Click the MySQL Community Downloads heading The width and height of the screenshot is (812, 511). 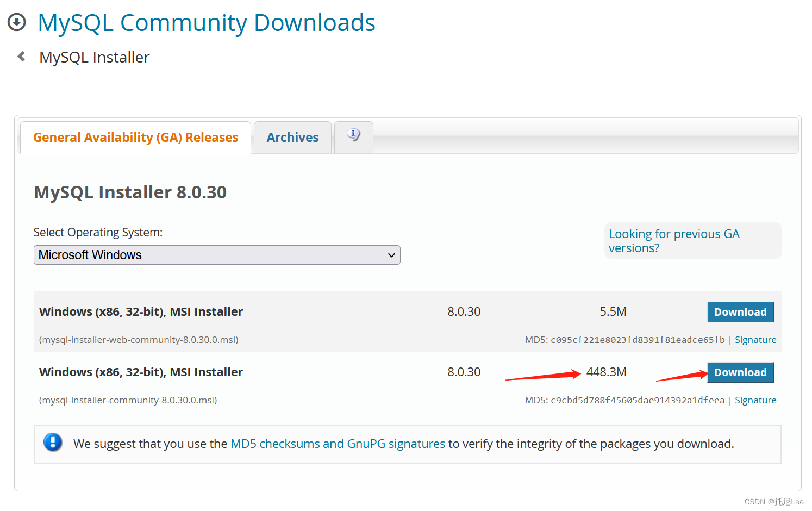click(x=206, y=22)
